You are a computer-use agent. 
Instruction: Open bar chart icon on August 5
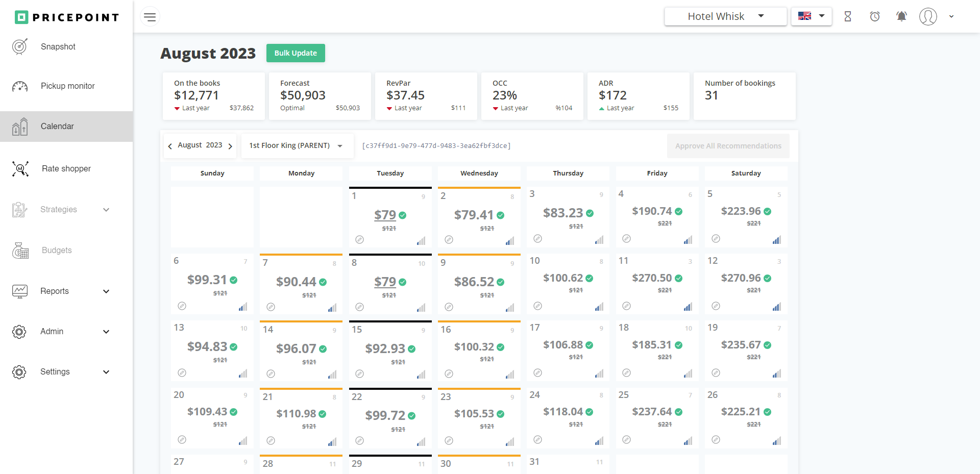click(x=776, y=240)
